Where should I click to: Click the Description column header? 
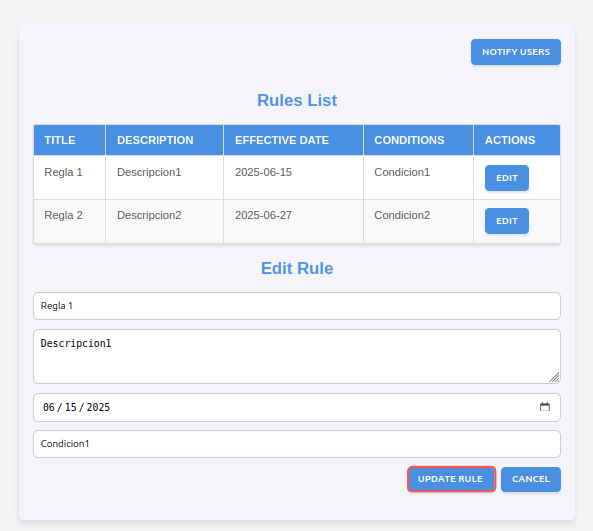[x=165, y=140]
